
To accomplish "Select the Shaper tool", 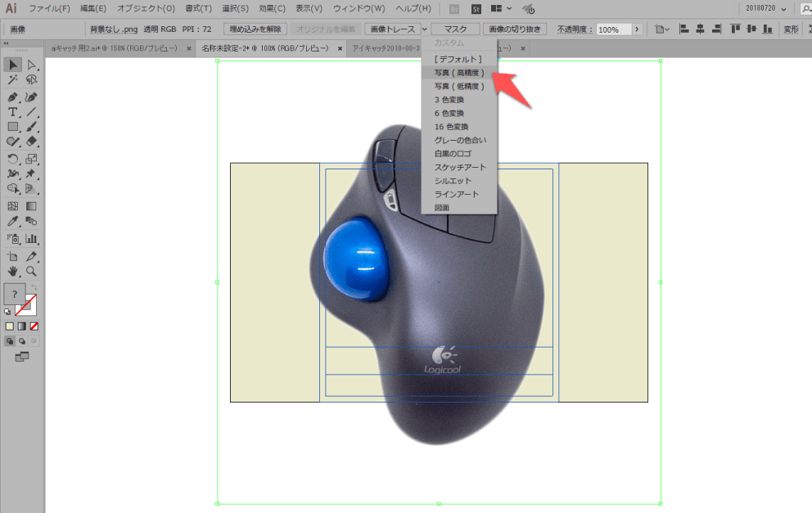I will point(13,142).
